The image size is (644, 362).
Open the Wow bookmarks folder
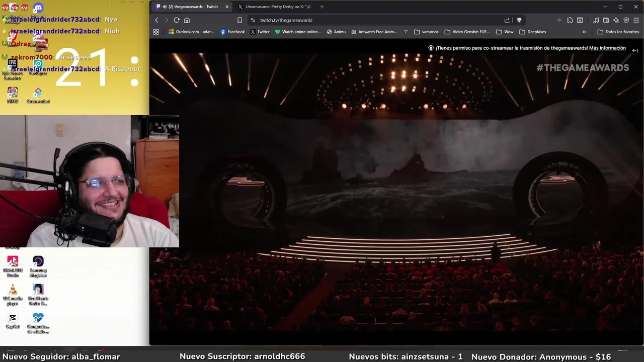pos(505,32)
